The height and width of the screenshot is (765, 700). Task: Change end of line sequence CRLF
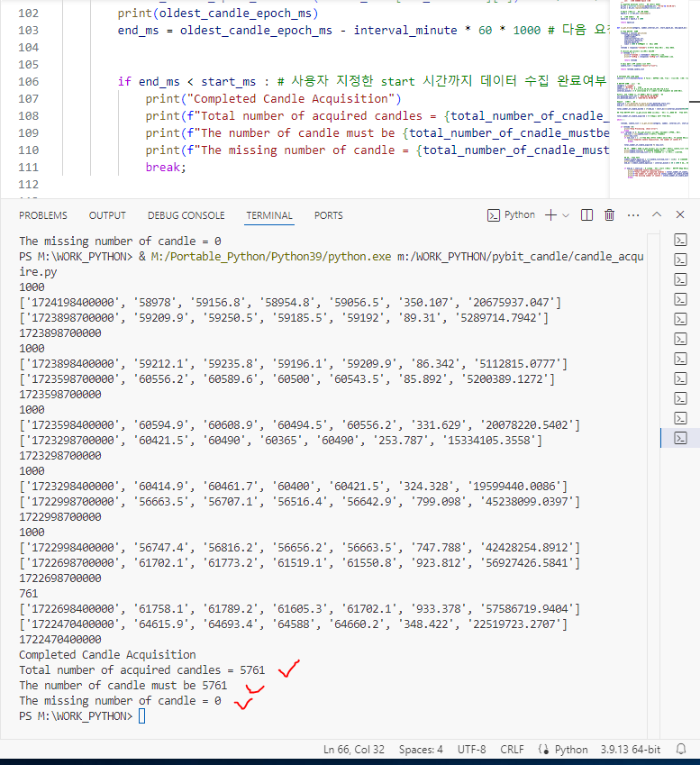click(x=512, y=750)
